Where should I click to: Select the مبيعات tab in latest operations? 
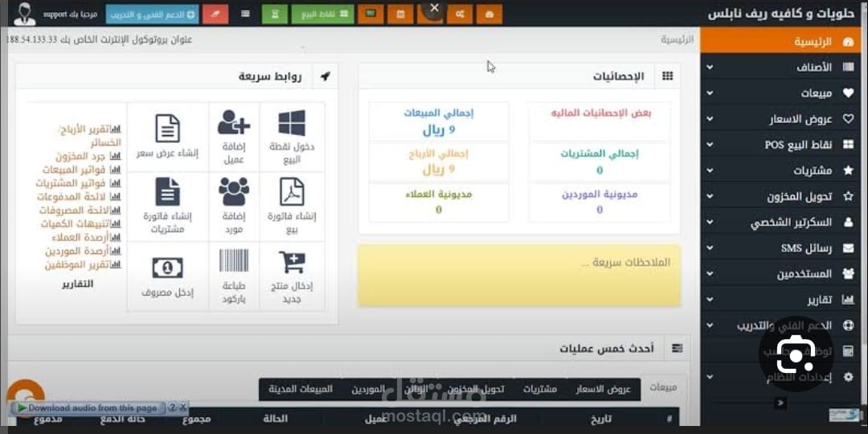[662, 388]
